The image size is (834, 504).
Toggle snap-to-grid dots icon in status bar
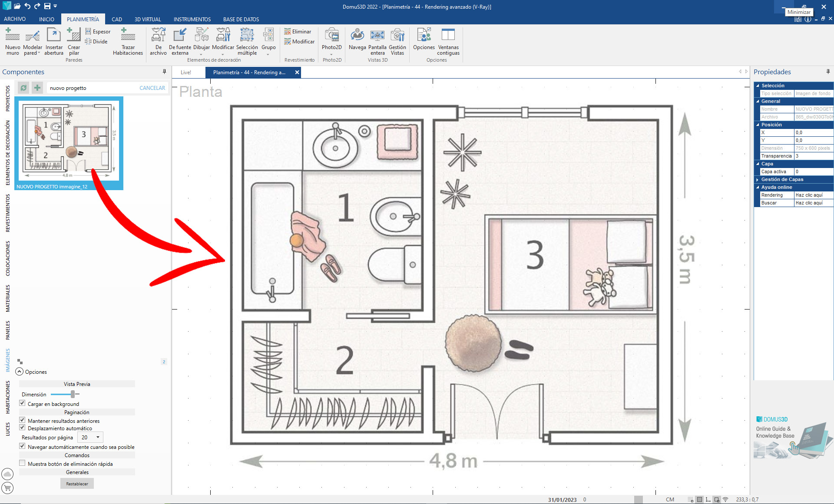(691, 500)
